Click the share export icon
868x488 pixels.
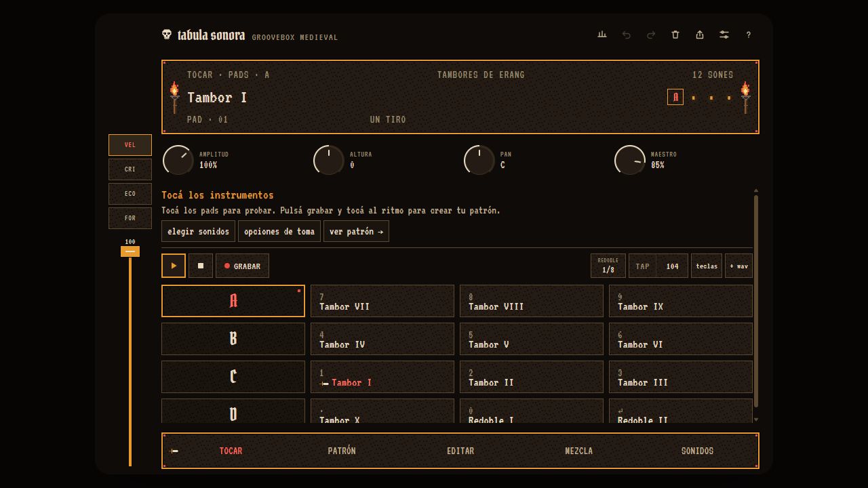pos(700,35)
